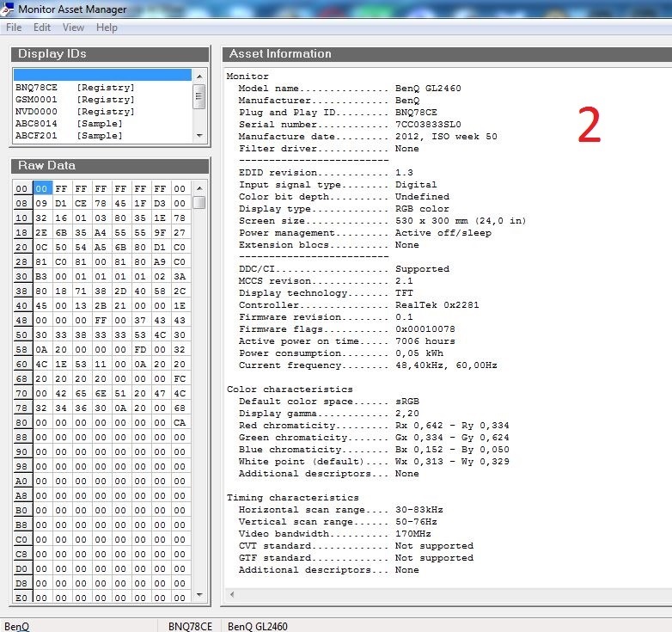The image size is (672, 632).
Task: Select byte CA in row 80
Action: coord(180,422)
